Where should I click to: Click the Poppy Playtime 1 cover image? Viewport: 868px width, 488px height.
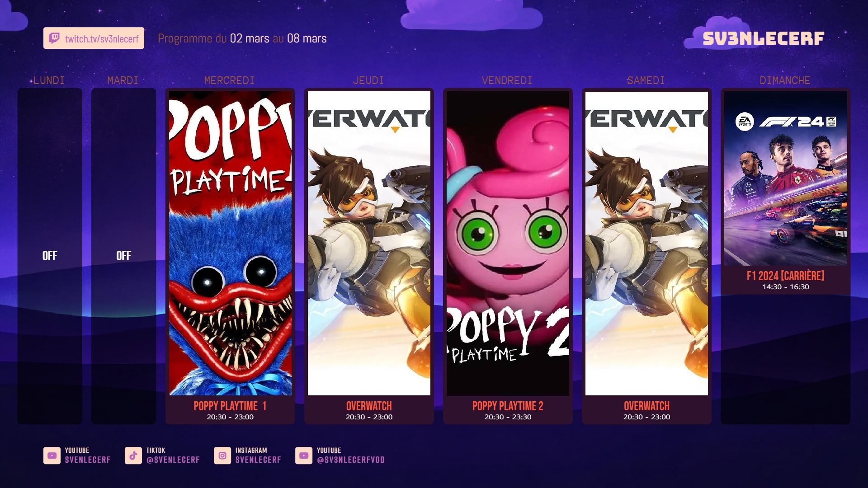pyautogui.click(x=230, y=244)
